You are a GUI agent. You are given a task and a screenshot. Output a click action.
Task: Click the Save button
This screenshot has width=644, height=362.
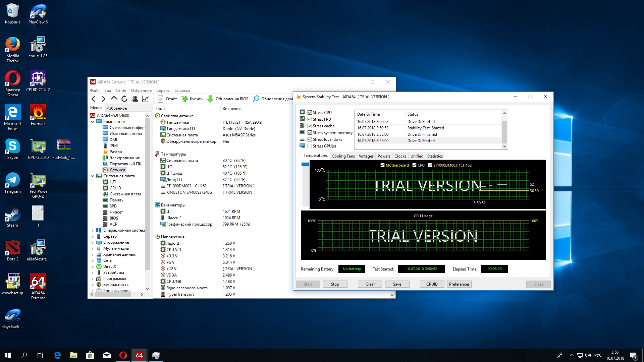[x=397, y=284]
